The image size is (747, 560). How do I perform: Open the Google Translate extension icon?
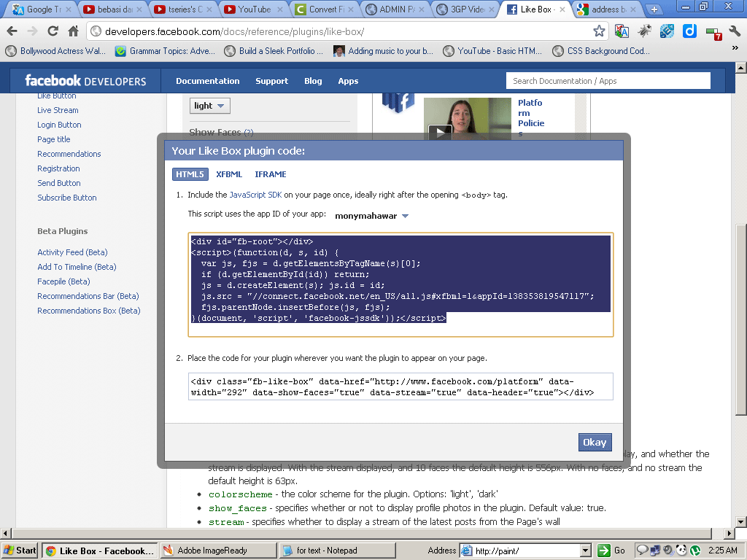pyautogui.click(x=622, y=31)
